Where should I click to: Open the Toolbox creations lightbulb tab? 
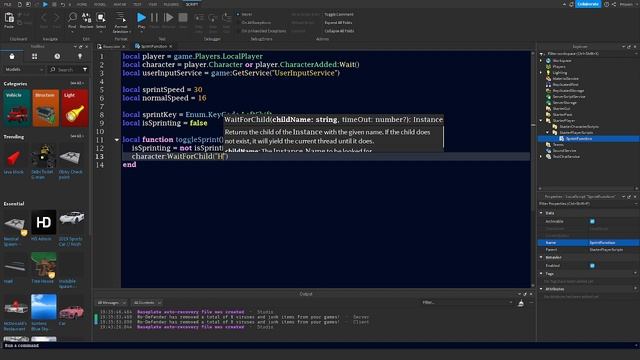point(80,56)
